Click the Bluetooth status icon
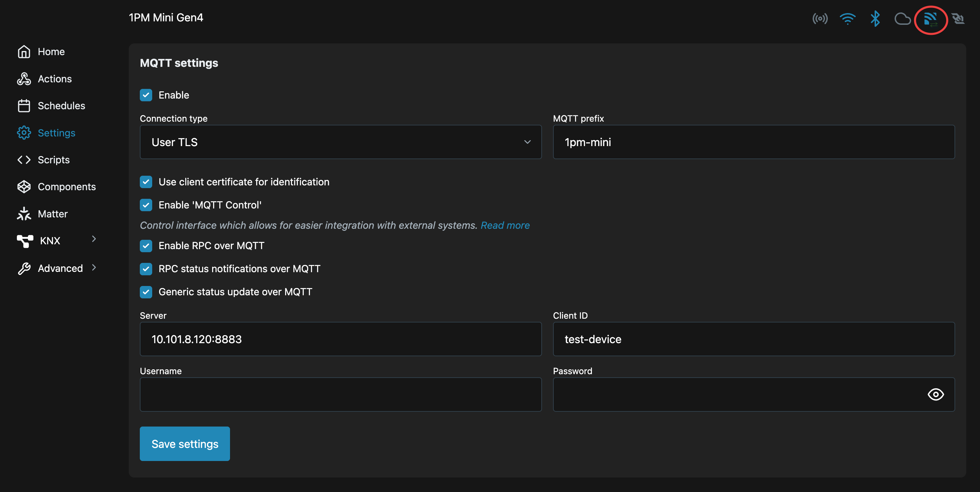 875,19
